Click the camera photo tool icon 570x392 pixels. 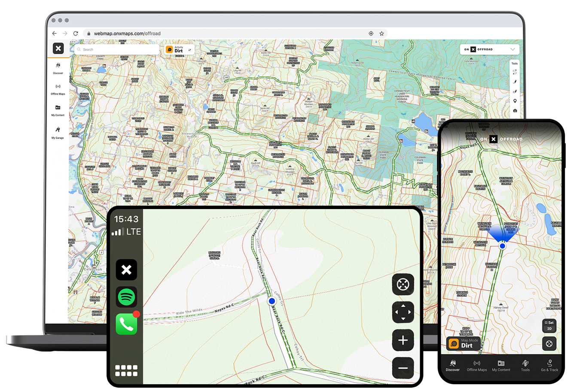[515, 111]
